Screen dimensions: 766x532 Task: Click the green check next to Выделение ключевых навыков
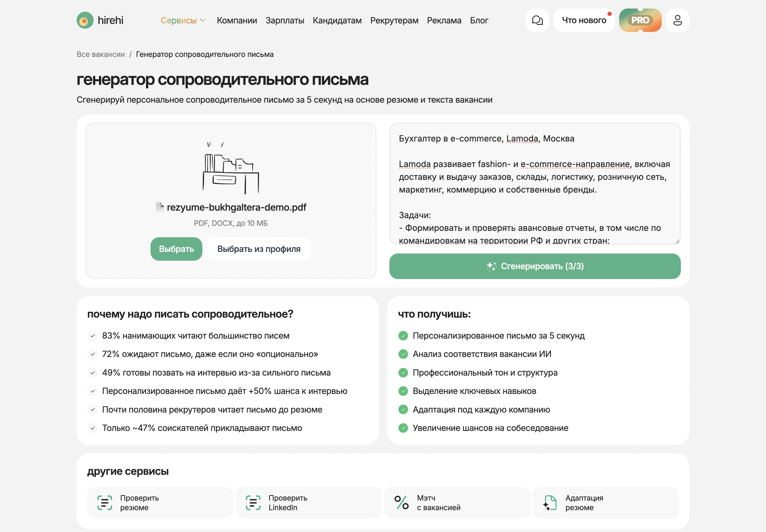tap(403, 391)
